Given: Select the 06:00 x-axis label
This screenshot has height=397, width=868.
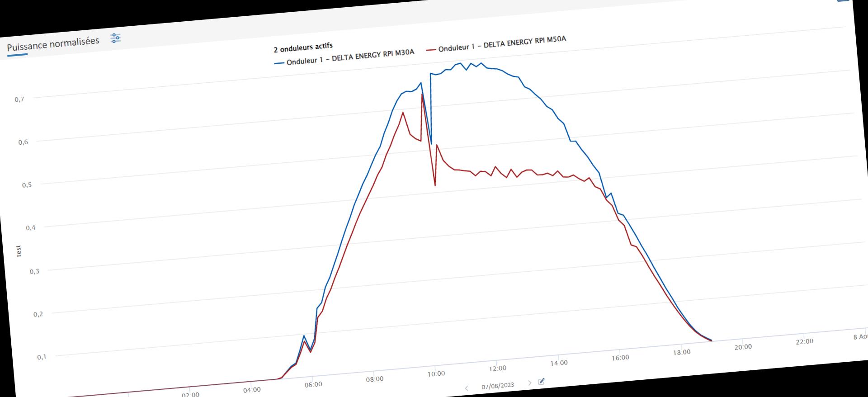Looking at the screenshot, I should tap(313, 384).
